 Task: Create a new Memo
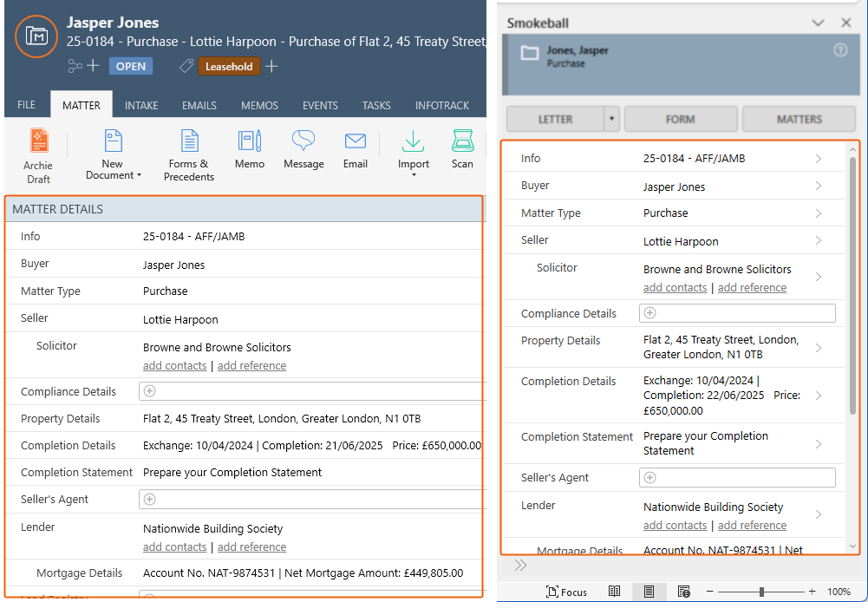(x=250, y=149)
